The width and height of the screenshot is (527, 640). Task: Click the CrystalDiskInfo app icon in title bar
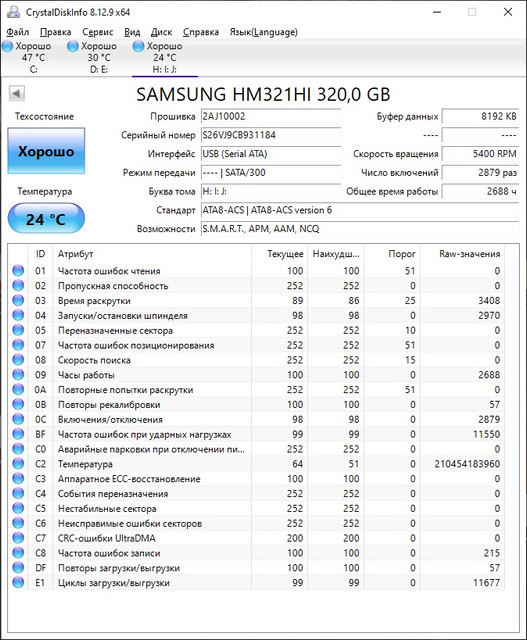[13, 12]
